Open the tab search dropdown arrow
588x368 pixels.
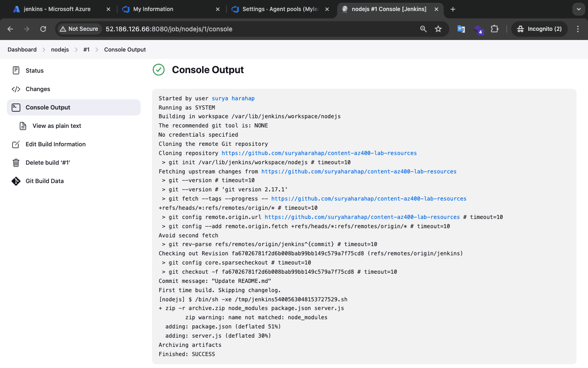tap(578, 9)
